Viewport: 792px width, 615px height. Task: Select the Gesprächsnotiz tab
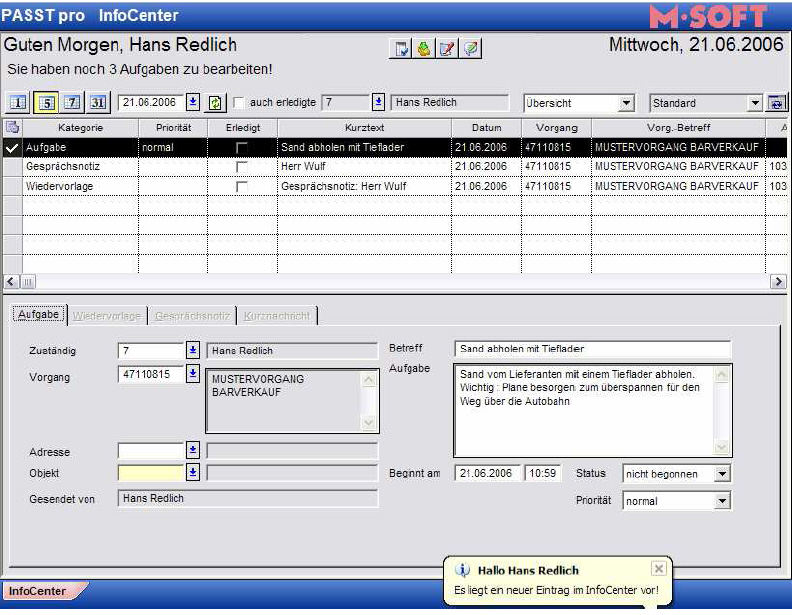pos(192,316)
